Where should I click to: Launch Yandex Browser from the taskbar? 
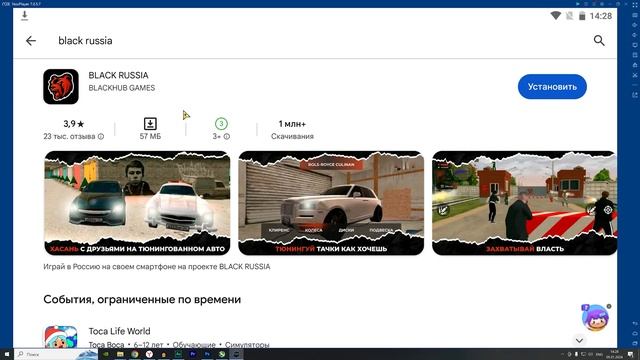pos(149,354)
